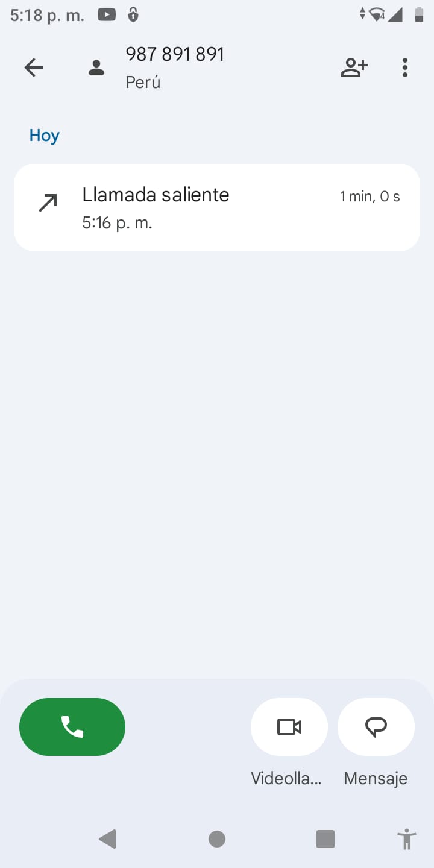Tap the contact avatar icon

tap(96, 68)
